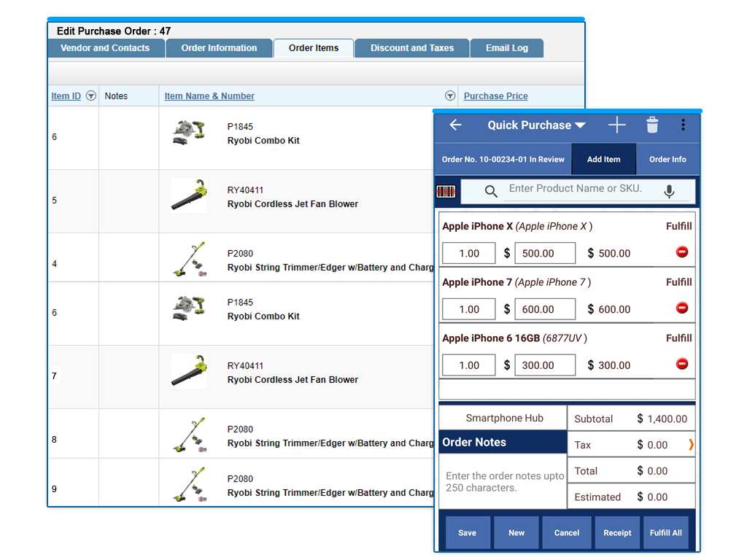
Task: Click the Jet Fan Blower thumbnail in row 5
Action: (189, 195)
